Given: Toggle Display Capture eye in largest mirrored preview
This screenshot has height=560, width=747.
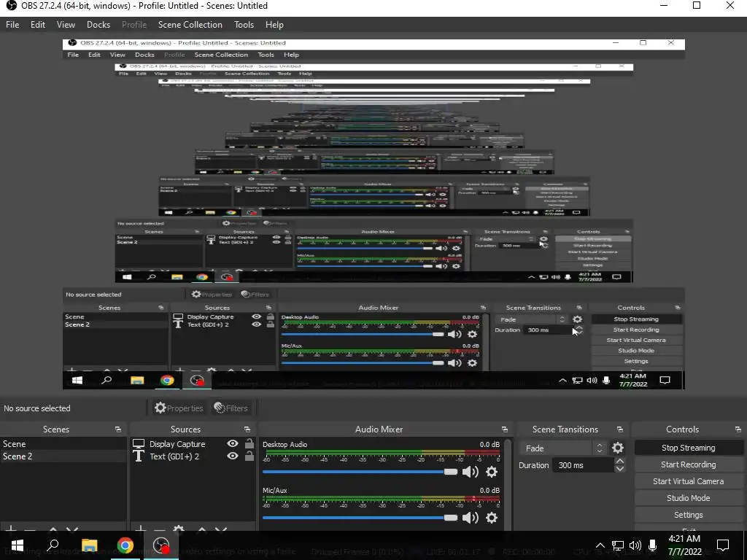Looking at the screenshot, I should pyautogui.click(x=256, y=316).
